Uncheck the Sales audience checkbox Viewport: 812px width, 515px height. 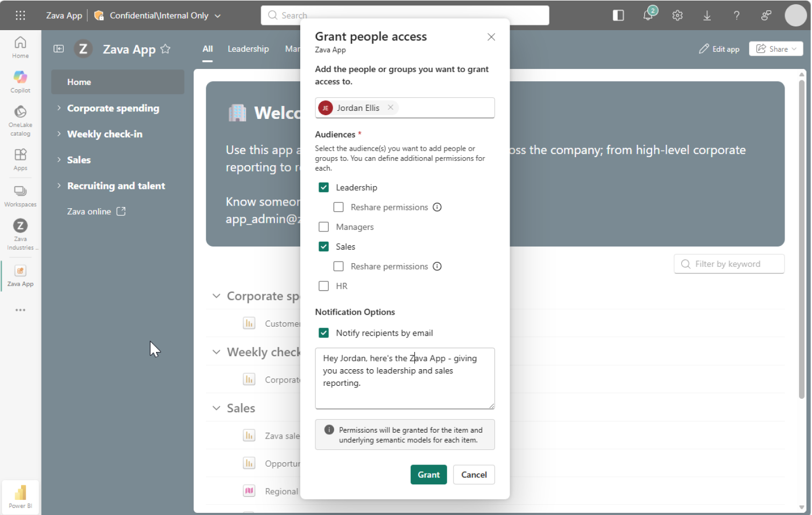324,246
